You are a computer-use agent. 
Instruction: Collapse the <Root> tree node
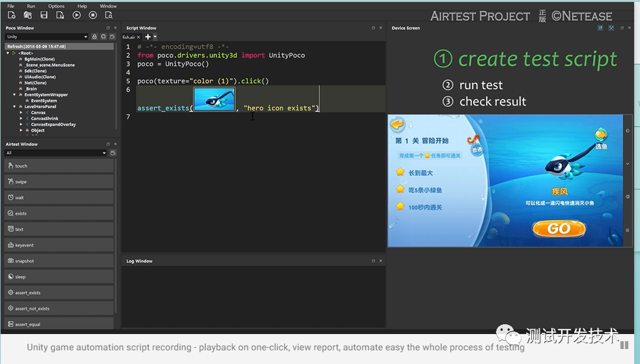tap(8, 53)
